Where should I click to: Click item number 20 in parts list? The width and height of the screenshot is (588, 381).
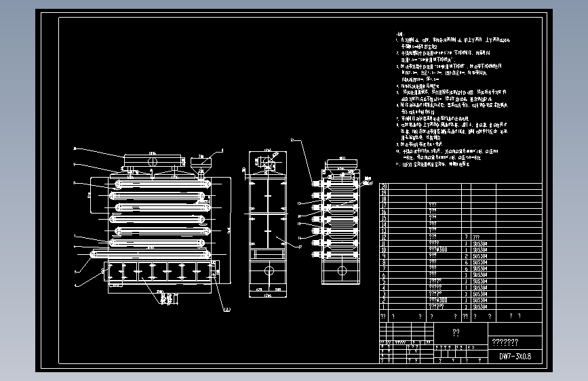point(384,186)
